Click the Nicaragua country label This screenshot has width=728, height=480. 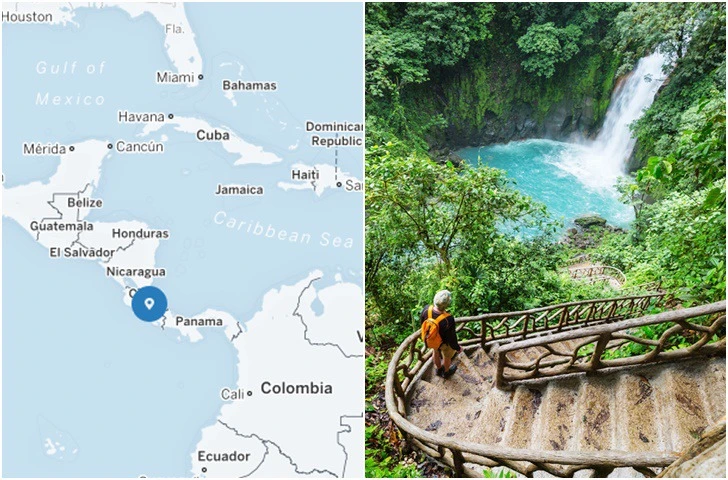point(136,272)
